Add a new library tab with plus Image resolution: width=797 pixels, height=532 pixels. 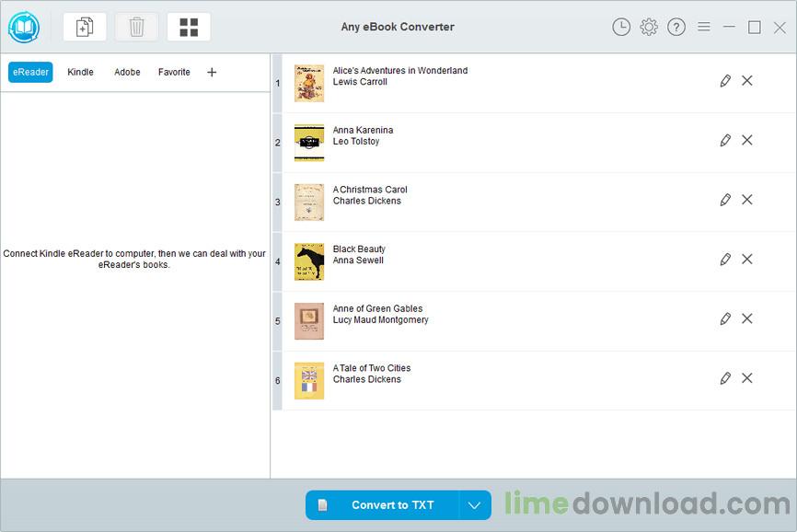point(212,72)
